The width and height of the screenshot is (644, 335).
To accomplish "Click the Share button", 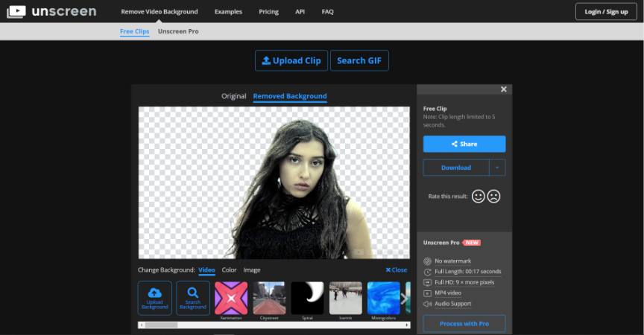I will (464, 144).
